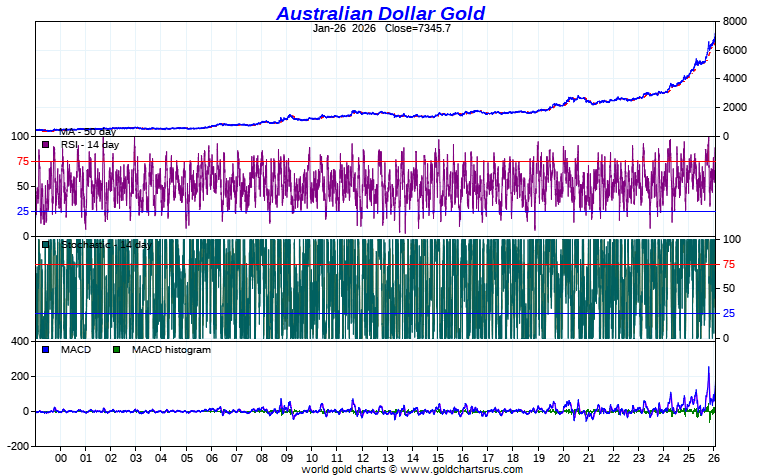Click the teal Stochastic legend square
This screenshot has height=475, width=760.
(x=46, y=245)
